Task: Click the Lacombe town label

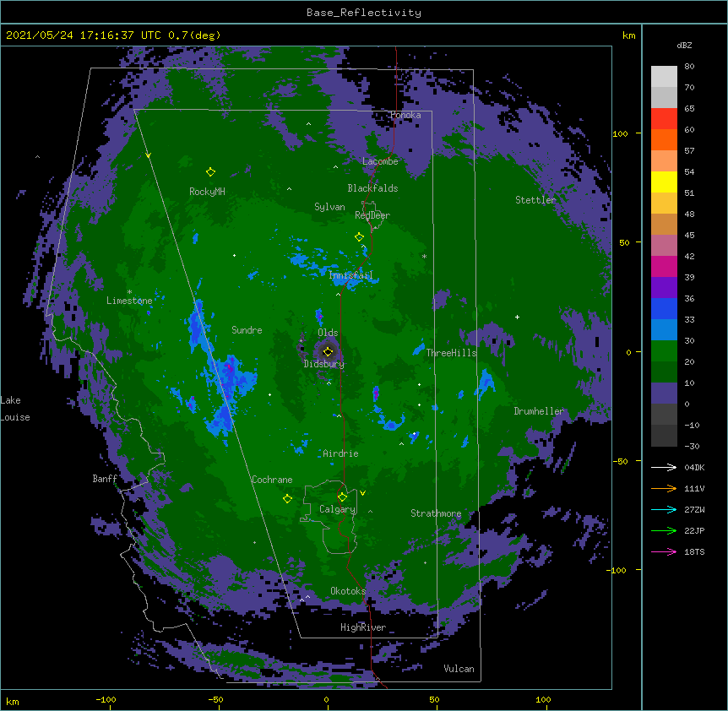Action: click(x=380, y=161)
